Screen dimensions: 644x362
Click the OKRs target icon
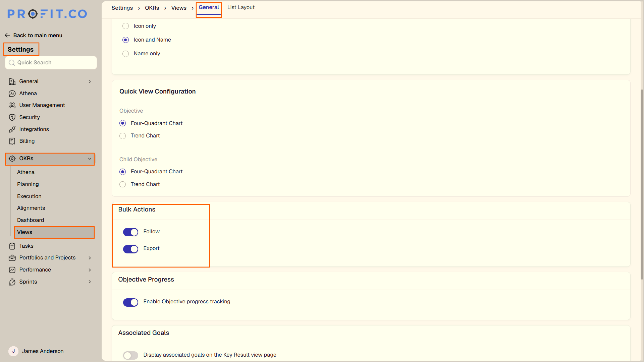coord(12,159)
